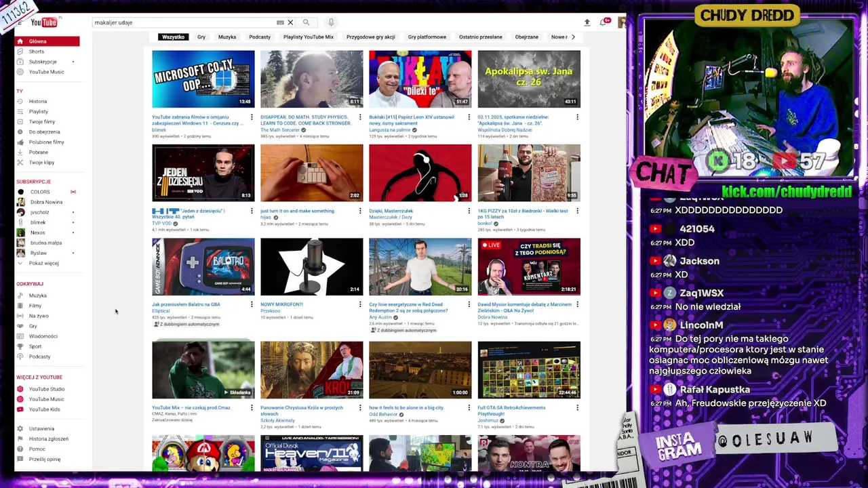Click the Subskrypcje sidebar icon
Screen dimensions: 868x488
coord(20,62)
